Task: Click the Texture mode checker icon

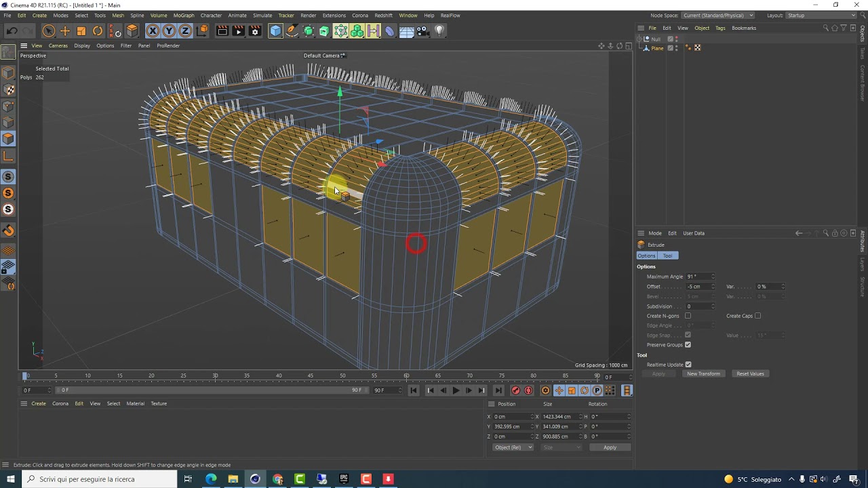Action: pyautogui.click(x=8, y=89)
